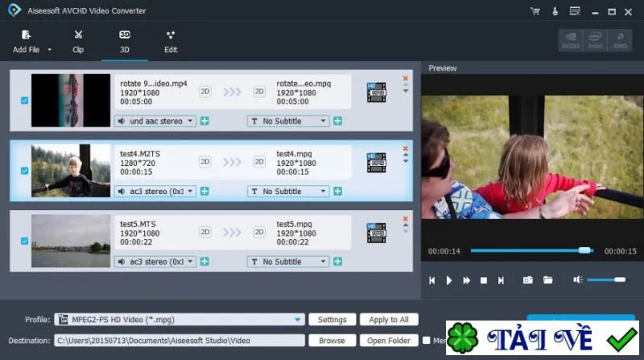Add audio track to test5.MTS
The height and width of the screenshot is (360, 644).
[x=204, y=262]
